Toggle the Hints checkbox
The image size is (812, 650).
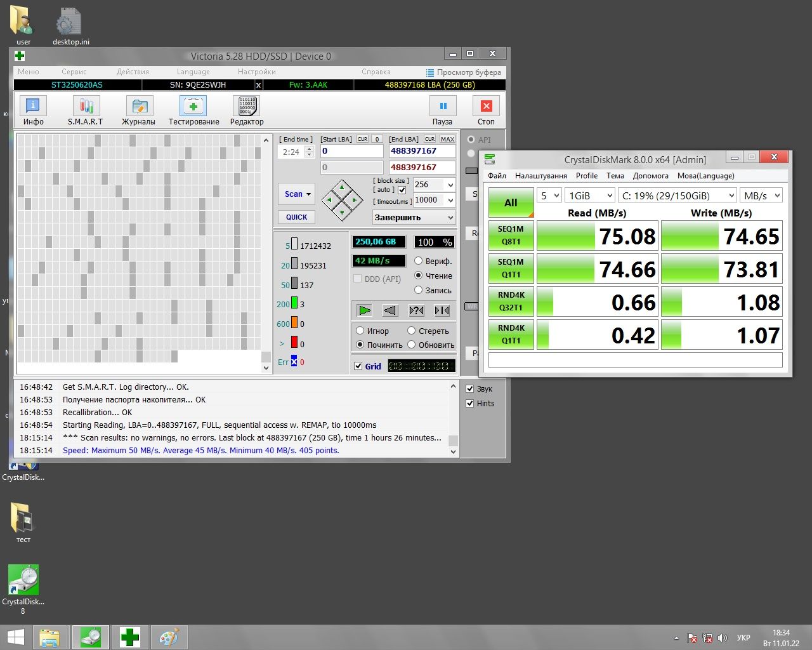pos(470,404)
